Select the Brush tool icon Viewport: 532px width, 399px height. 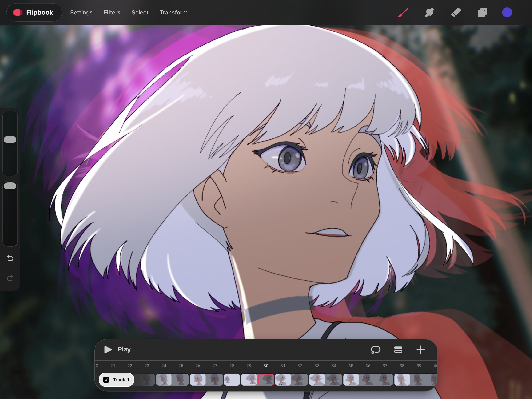click(x=403, y=13)
